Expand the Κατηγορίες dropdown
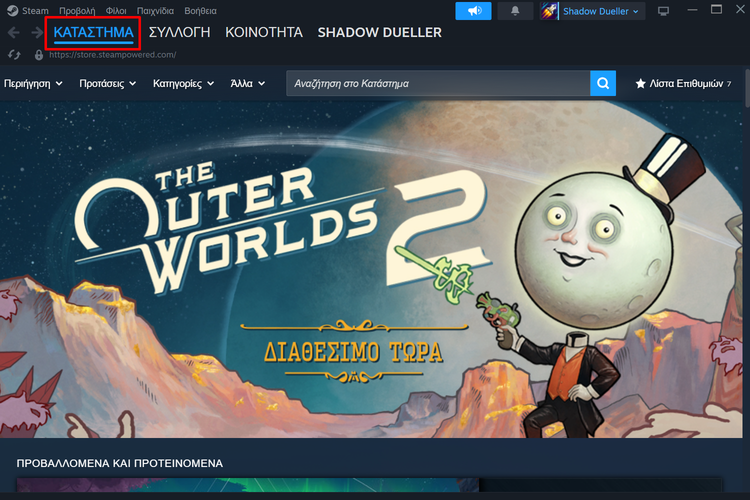 click(183, 84)
